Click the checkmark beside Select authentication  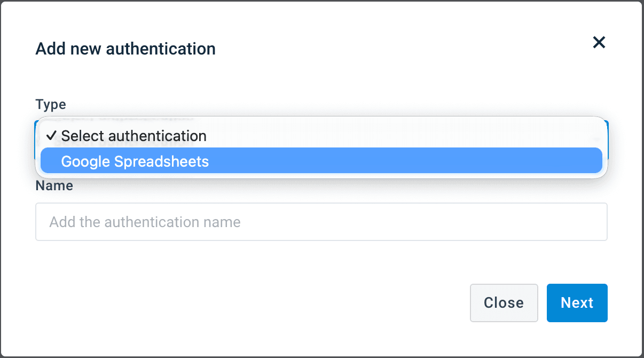(51, 136)
